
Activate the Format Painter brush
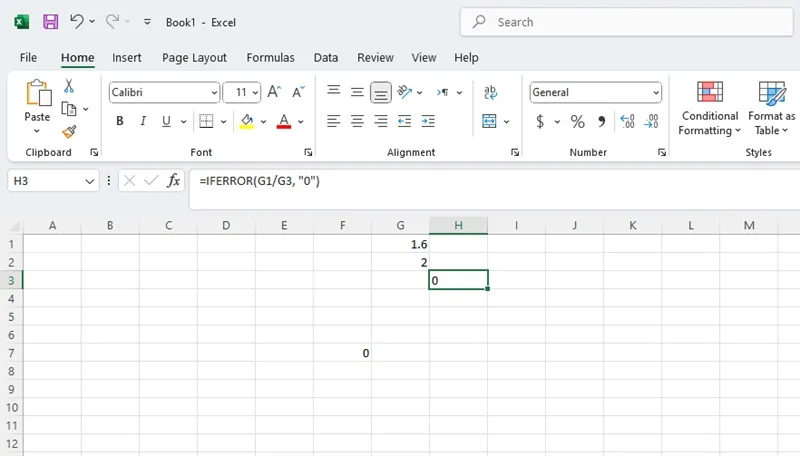(x=69, y=132)
